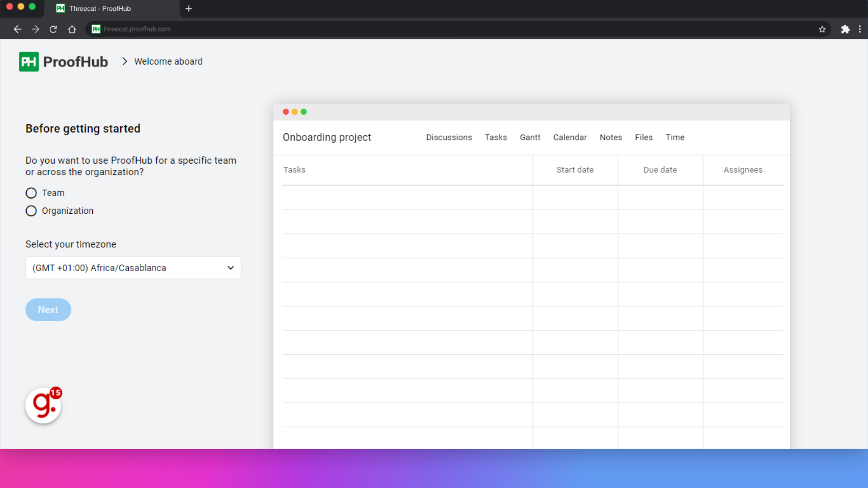Click the ProofHub logo icon

point(28,61)
